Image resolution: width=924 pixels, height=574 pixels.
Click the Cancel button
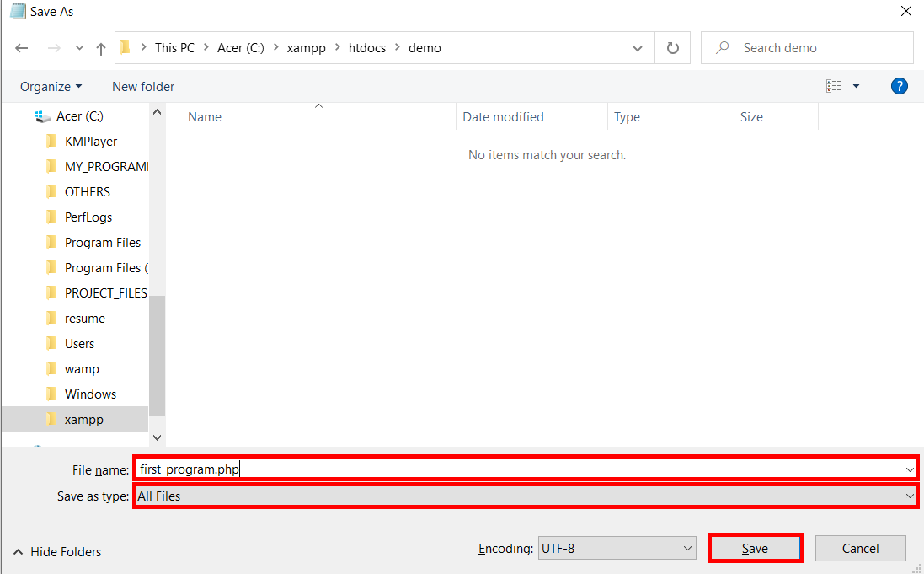860,548
